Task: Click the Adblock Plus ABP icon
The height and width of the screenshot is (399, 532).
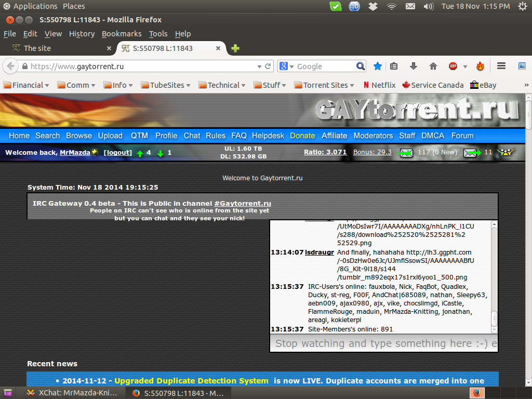Action: coord(453,66)
